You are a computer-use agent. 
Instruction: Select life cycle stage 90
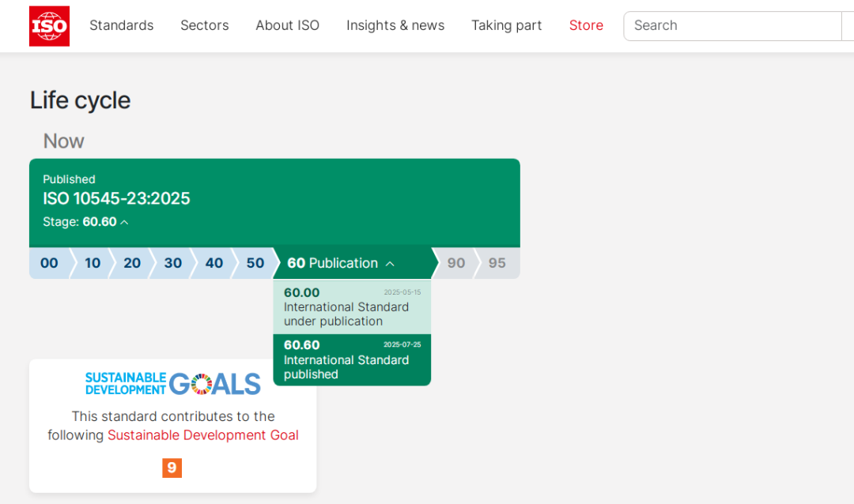click(x=456, y=263)
